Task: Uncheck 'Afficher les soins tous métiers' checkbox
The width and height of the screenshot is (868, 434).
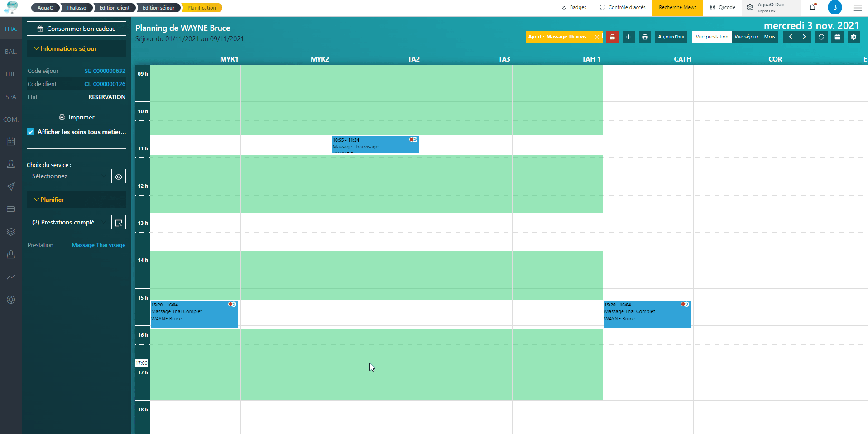Action: 30,132
